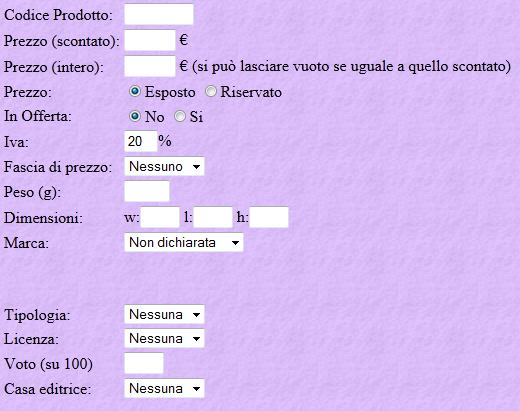Open the Casa editrice dropdown
Image resolution: width=520 pixels, height=411 pixels.
(164, 388)
